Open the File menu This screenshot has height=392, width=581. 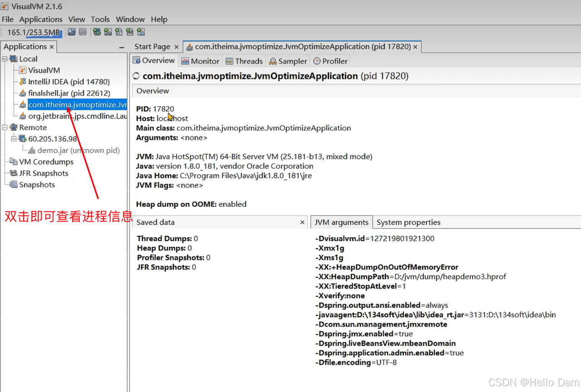[x=8, y=19]
